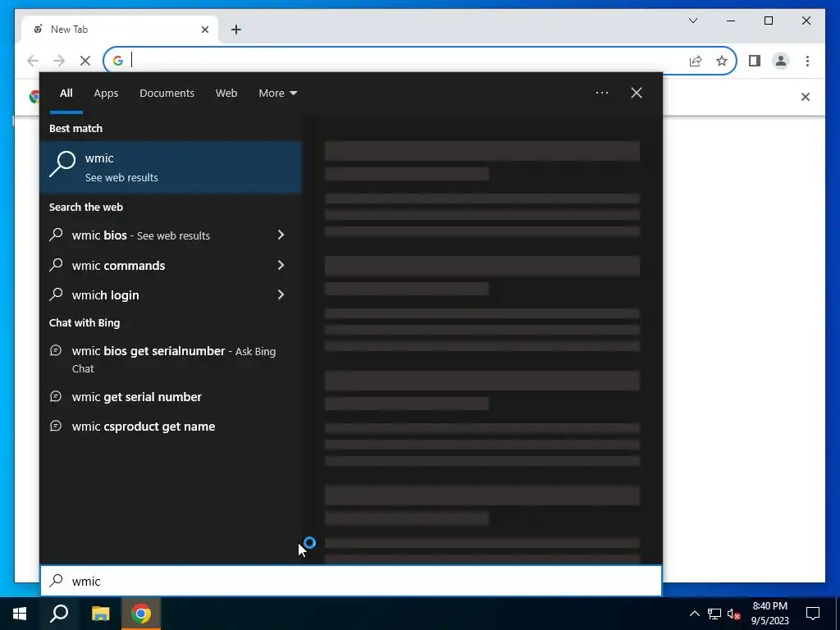Expand the wmich login suggestion chevron
This screenshot has height=630, width=840.
coord(281,295)
